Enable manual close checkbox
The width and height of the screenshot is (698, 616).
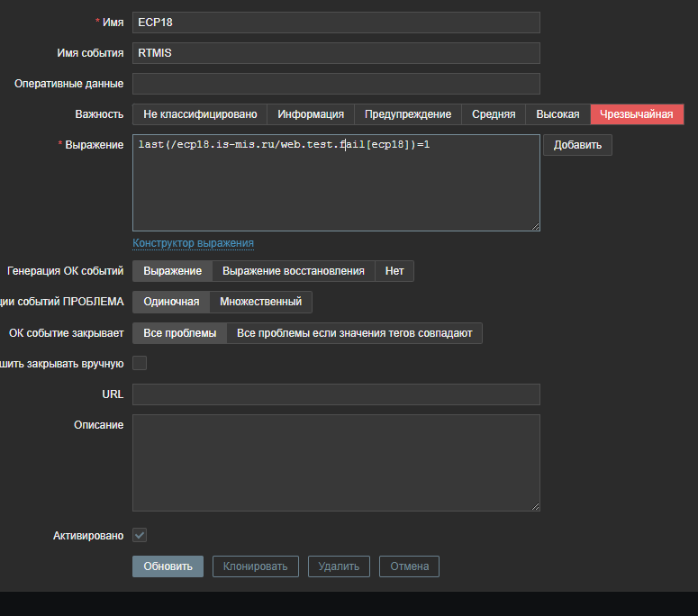[x=140, y=364]
